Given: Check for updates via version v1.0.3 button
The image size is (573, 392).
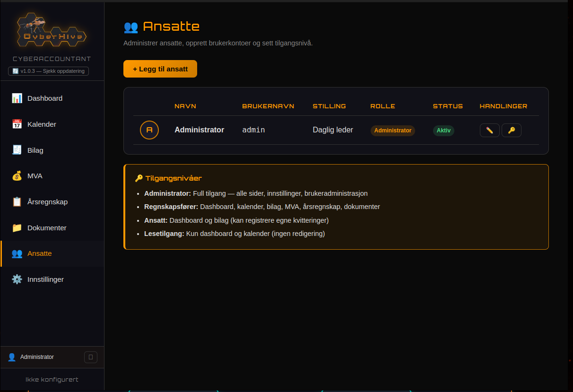Looking at the screenshot, I should (x=48, y=71).
